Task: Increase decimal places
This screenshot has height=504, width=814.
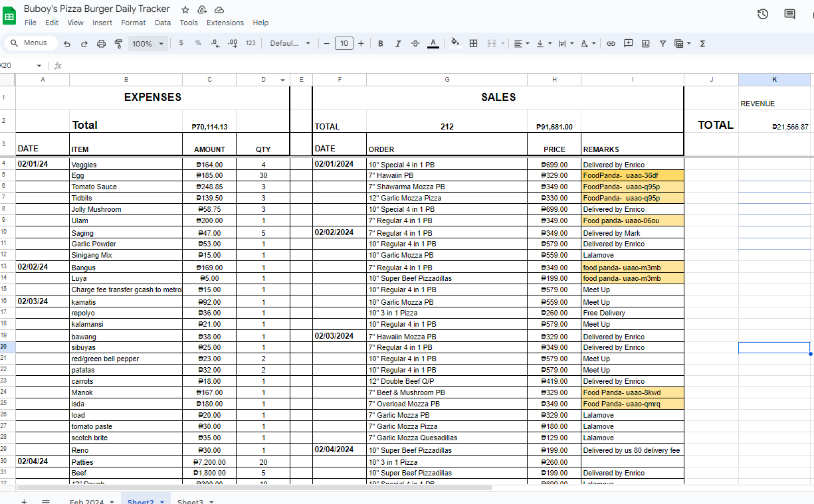Action: 233,43
